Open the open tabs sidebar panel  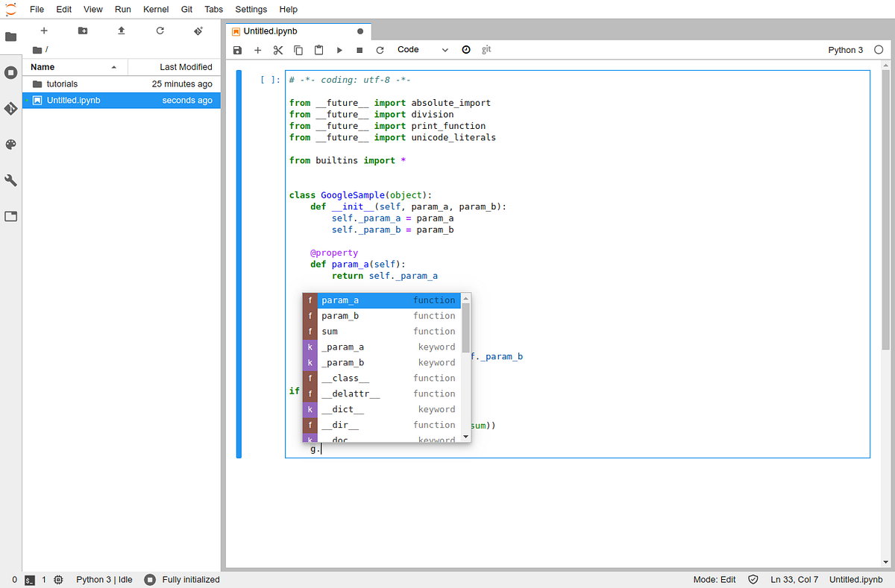[10, 215]
